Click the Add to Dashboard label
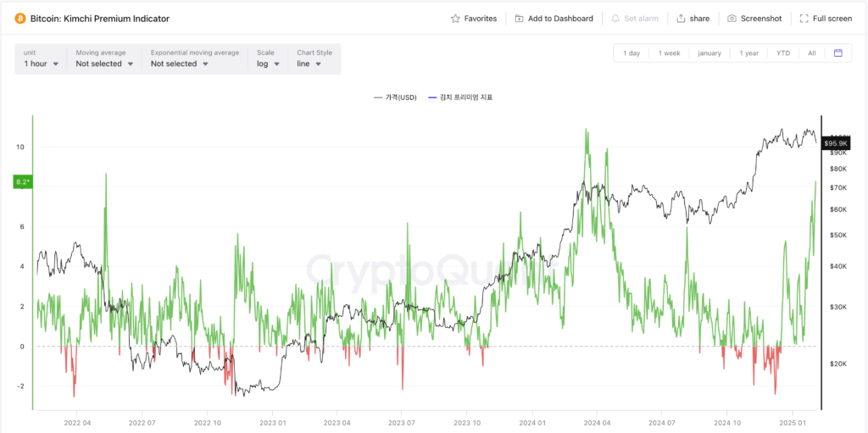Image resolution: width=868 pixels, height=433 pixels. click(x=560, y=19)
